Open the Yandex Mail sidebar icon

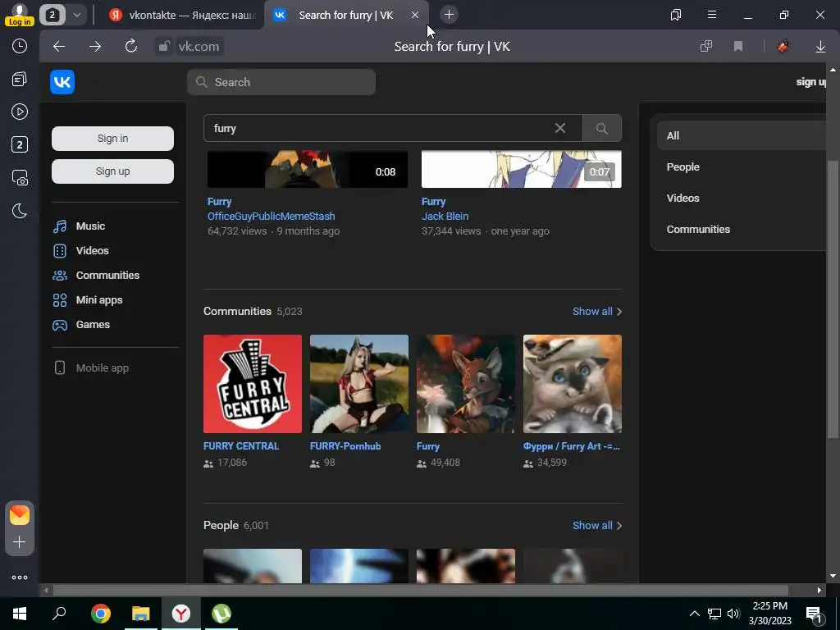[20, 515]
